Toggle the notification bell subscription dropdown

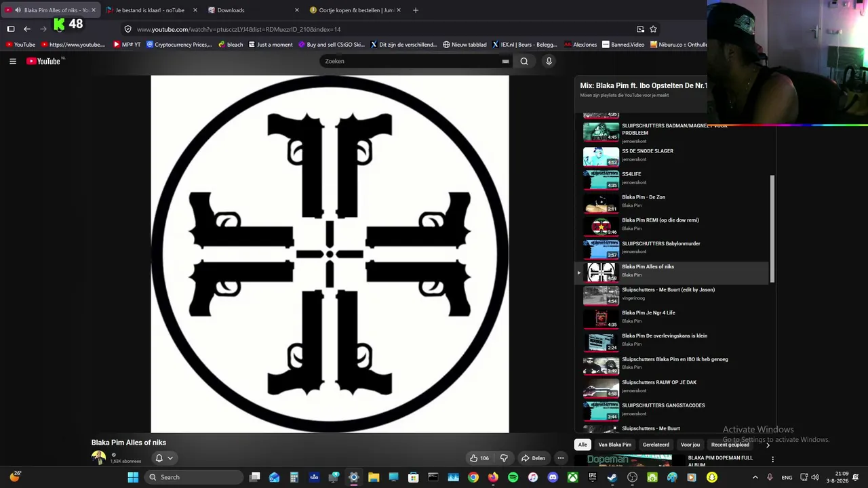tap(163, 458)
